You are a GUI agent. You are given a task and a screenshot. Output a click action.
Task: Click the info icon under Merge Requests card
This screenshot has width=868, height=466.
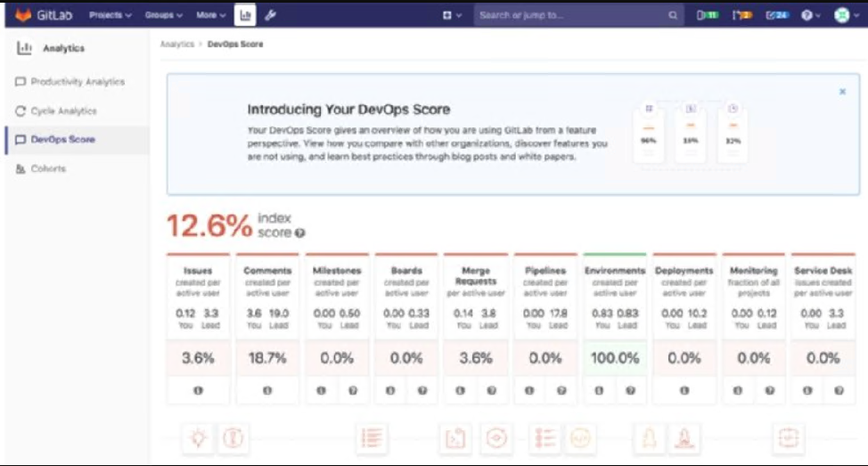[460, 391]
